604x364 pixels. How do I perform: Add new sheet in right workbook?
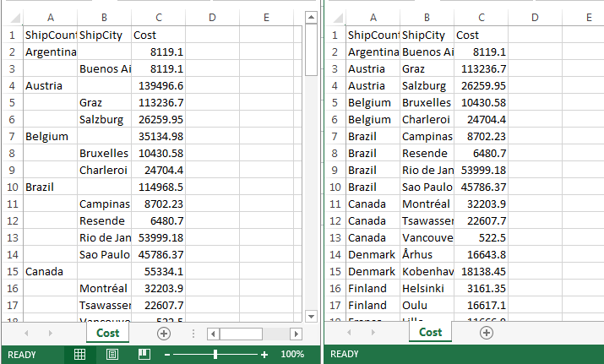[x=487, y=333]
